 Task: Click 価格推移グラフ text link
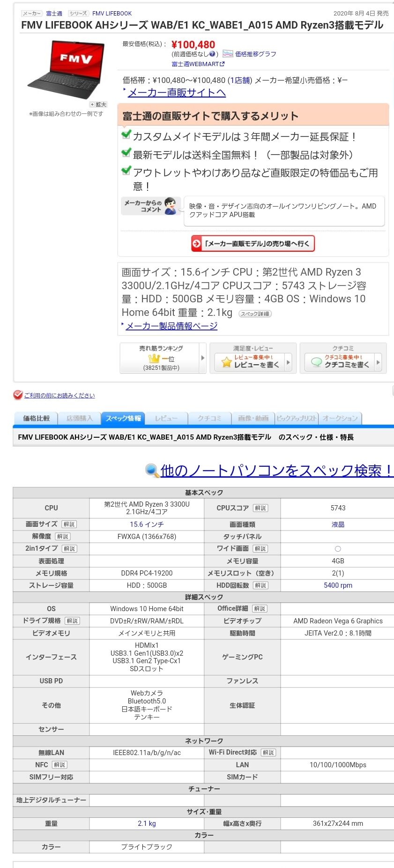255,54
